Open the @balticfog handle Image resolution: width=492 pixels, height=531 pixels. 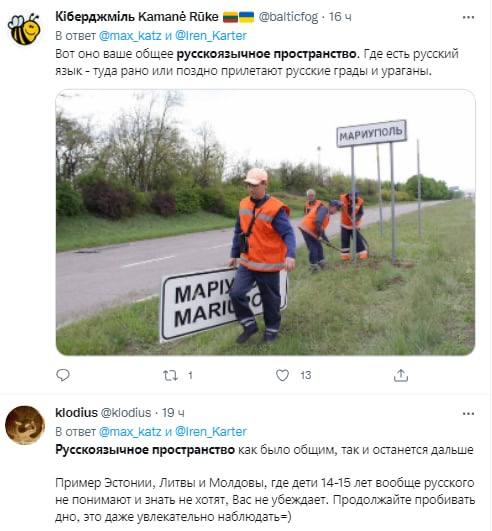pos(288,17)
